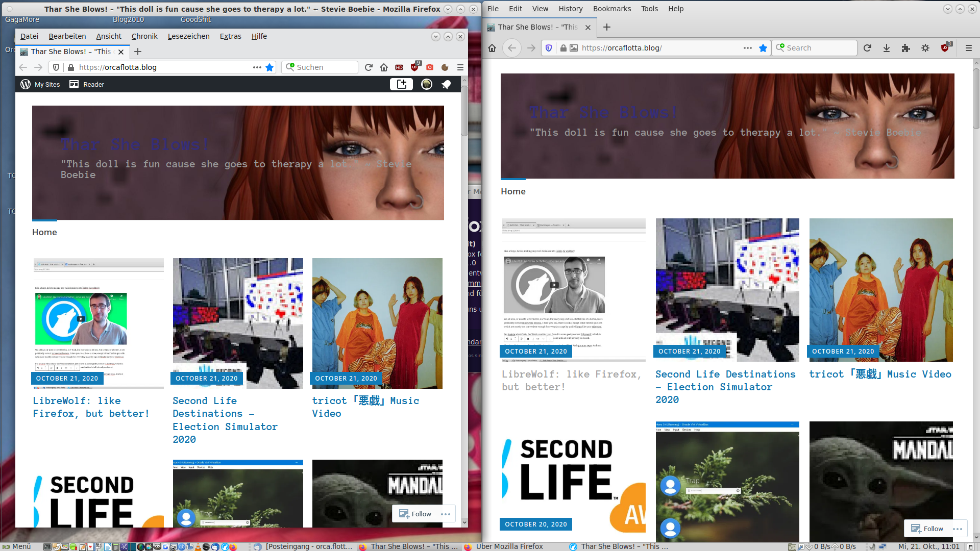Open the uBlock Origin extension in the left Firefox
Viewport: 980px width, 551px height.
[x=415, y=67]
